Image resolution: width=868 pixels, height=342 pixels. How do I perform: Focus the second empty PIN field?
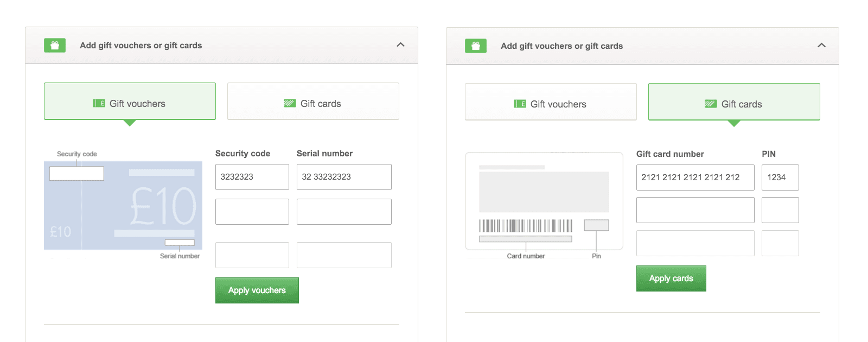click(780, 210)
